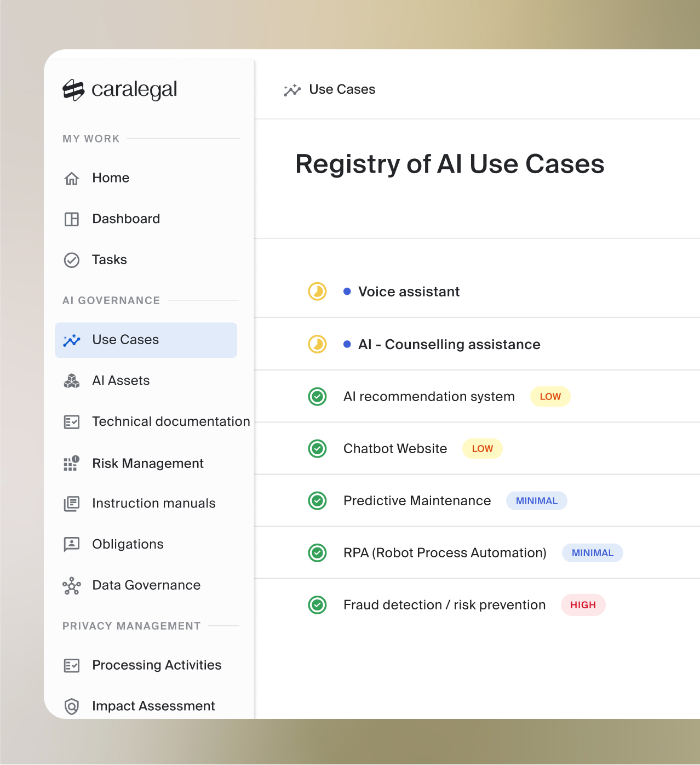Image resolution: width=700 pixels, height=765 pixels.
Task: Click the Processing Activities checklist icon
Action: coord(72,665)
